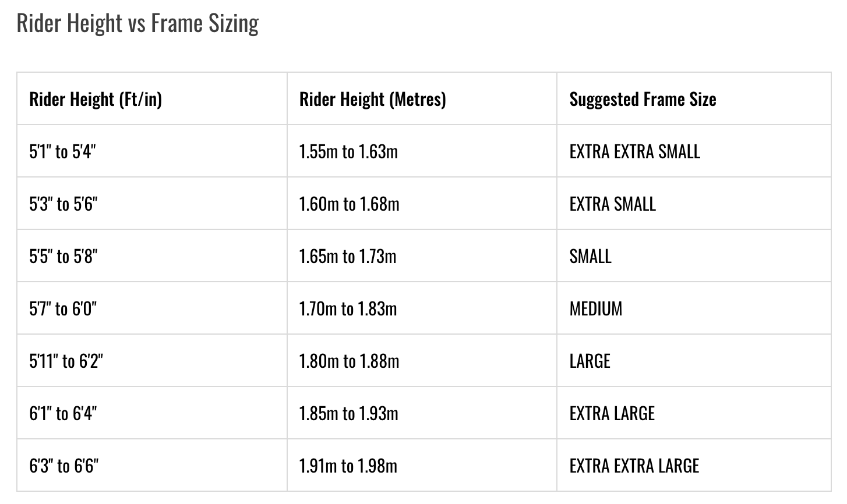Screen dimensions: 847x504
Task: Select the 'Rider Height (Ft/in)' column header
Action: pyautogui.click(x=96, y=99)
